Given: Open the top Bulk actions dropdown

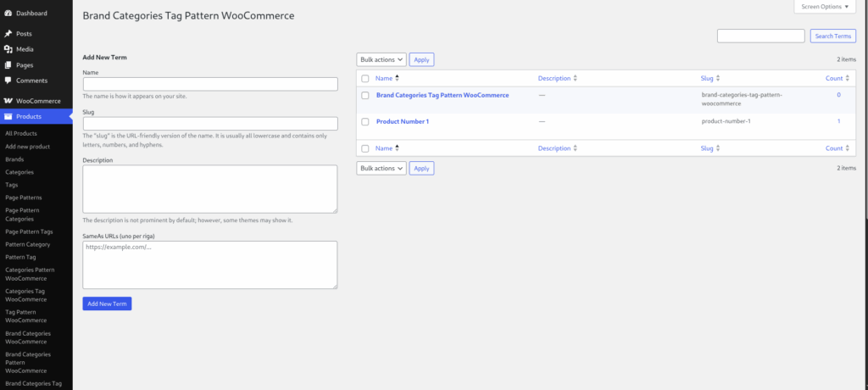Looking at the screenshot, I should coord(381,59).
